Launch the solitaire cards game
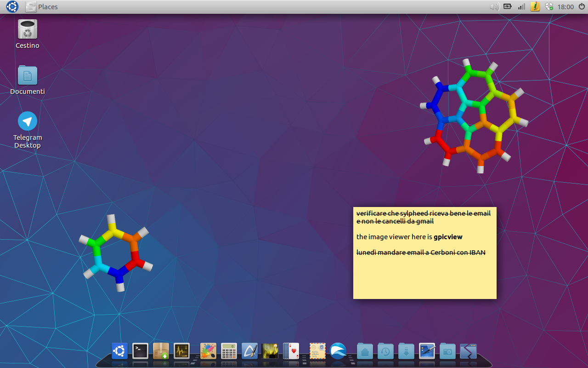The width and height of the screenshot is (588, 368). point(291,351)
